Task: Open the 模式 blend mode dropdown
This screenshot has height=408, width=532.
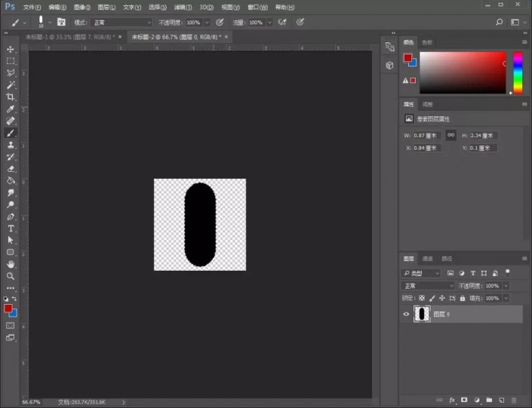Action: pos(121,23)
